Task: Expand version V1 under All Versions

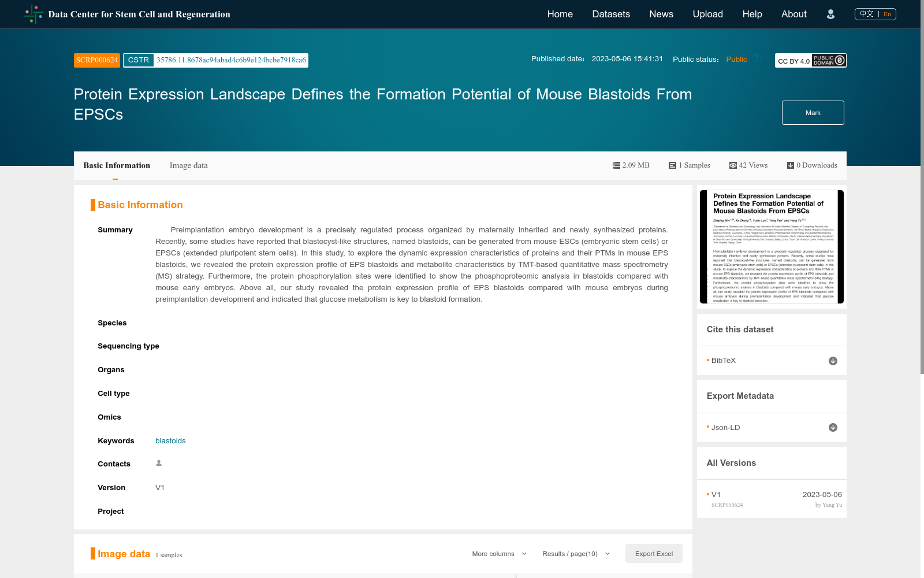Action: click(x=716, y=494)
